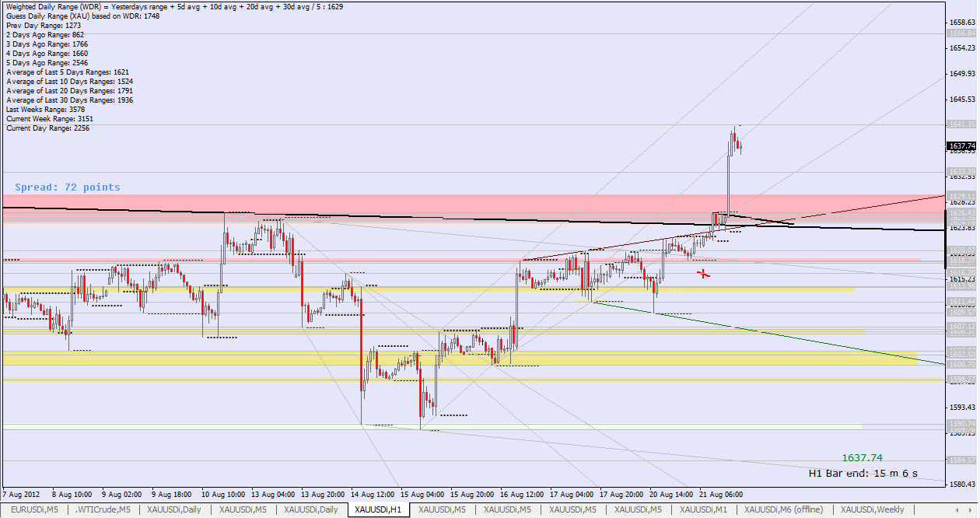Select the white support zone near 1590
The width and height of the screenshot is (980, 518).
[432, 426]
